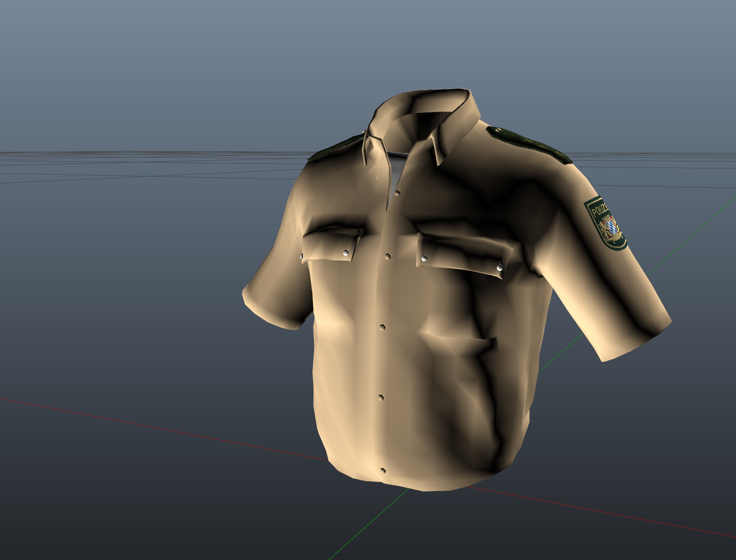Click the topmost placket button near the collar
736x560 pixels.
click(x=398, y=192)
